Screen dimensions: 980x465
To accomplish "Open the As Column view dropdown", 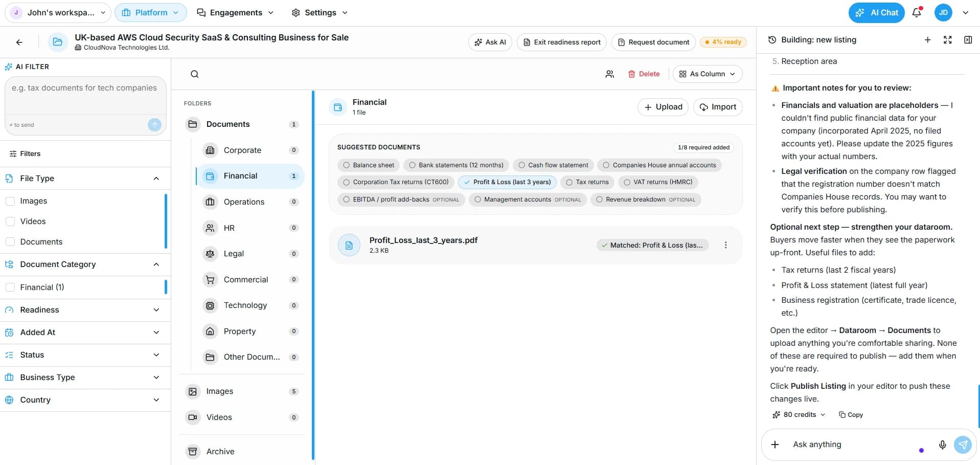I will click(x=708, y=74).
